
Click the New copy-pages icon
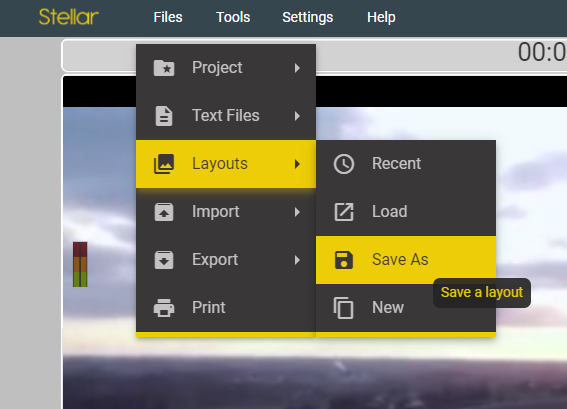coord(343,308)
